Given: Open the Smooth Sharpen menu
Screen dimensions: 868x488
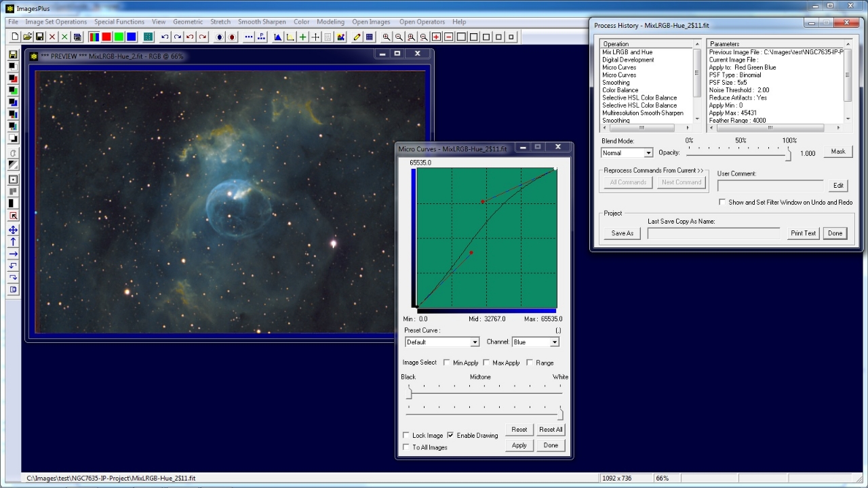Looking at the screenshot, I should tap(262, 22).
